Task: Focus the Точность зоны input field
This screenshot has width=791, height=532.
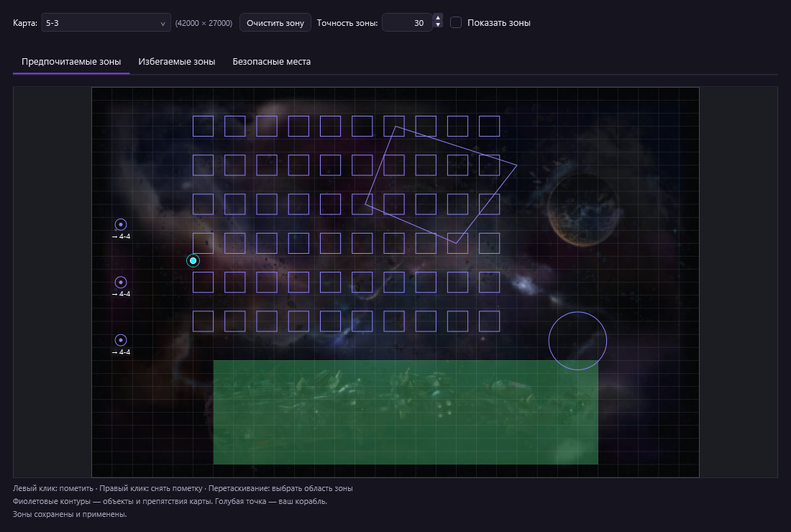Action: point(407,23)
